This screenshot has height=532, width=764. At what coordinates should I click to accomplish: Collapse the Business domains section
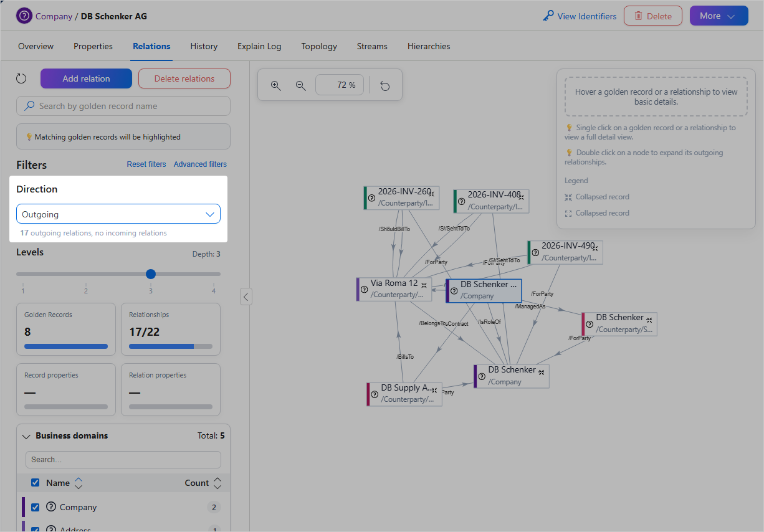click(x=26, y=436)
